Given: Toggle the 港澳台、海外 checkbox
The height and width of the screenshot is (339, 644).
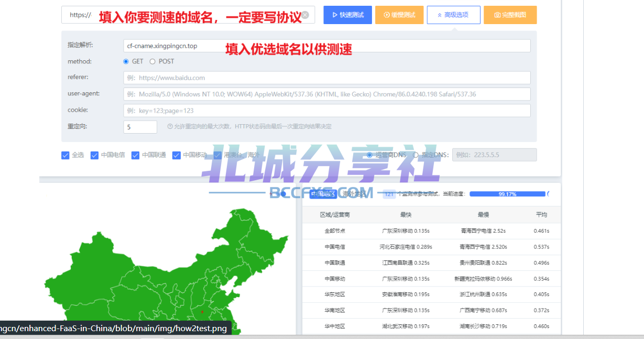Looking at the screenshot, I should click(x=217, y=155).
